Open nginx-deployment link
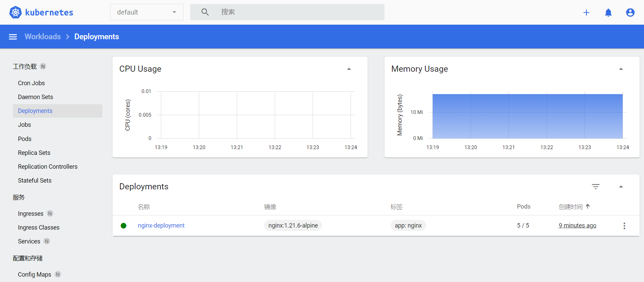Viewport: 644px width, 282px height. point(161,226)
